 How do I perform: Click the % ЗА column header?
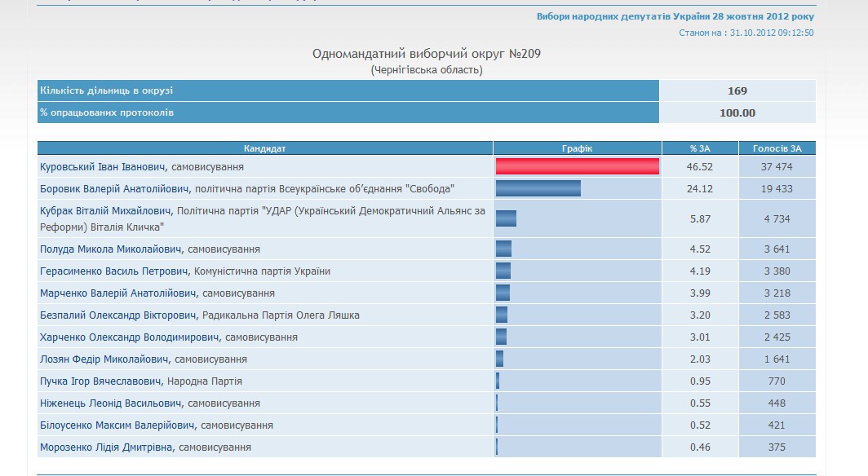(x=699, y=148)
